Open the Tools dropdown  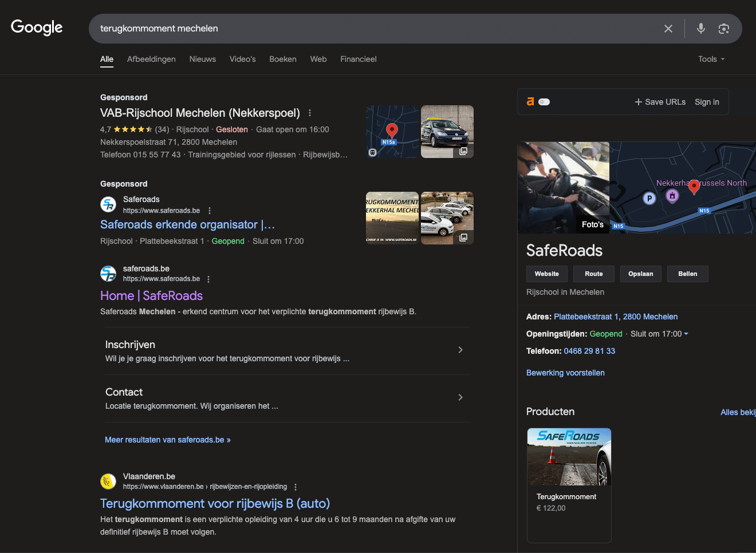coord(711,59)
